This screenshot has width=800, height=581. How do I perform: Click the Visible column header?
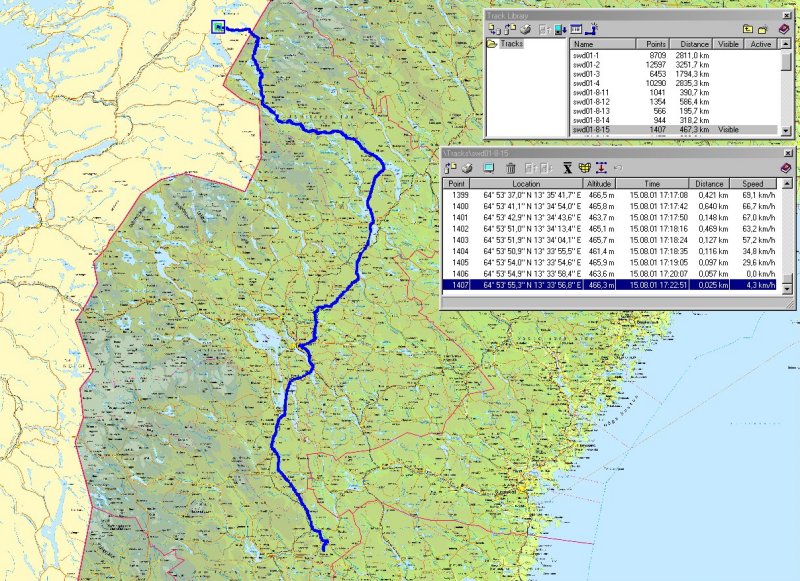coord(728,45)
